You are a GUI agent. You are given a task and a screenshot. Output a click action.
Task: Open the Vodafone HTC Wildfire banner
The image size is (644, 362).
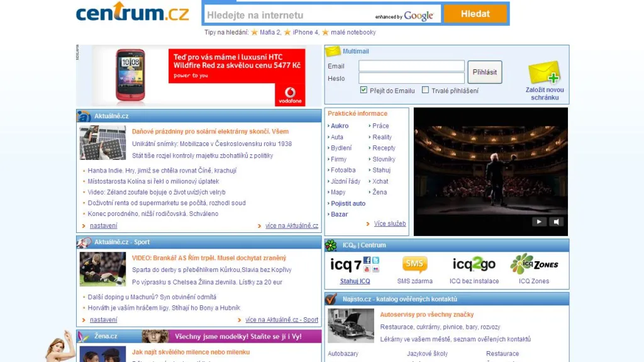click(199, 76)
